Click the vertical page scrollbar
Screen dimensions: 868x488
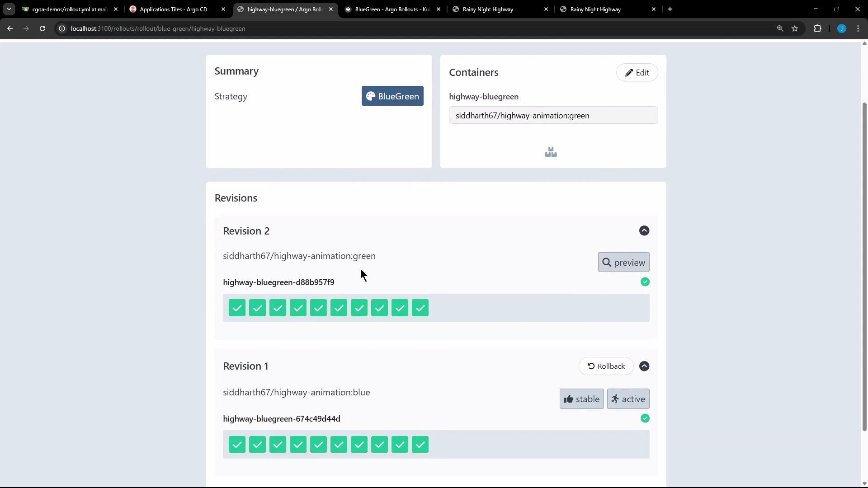point(864,267)
